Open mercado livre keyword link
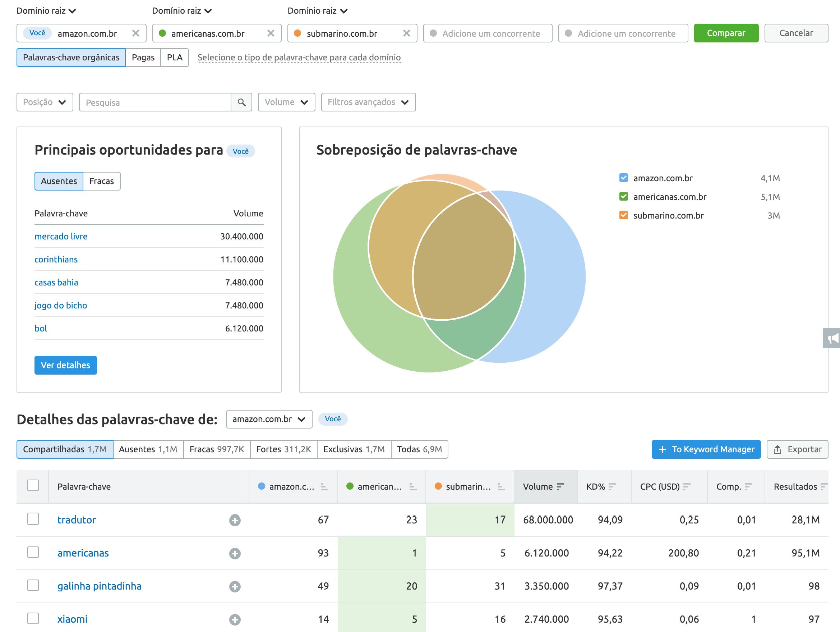 point(61,237)
